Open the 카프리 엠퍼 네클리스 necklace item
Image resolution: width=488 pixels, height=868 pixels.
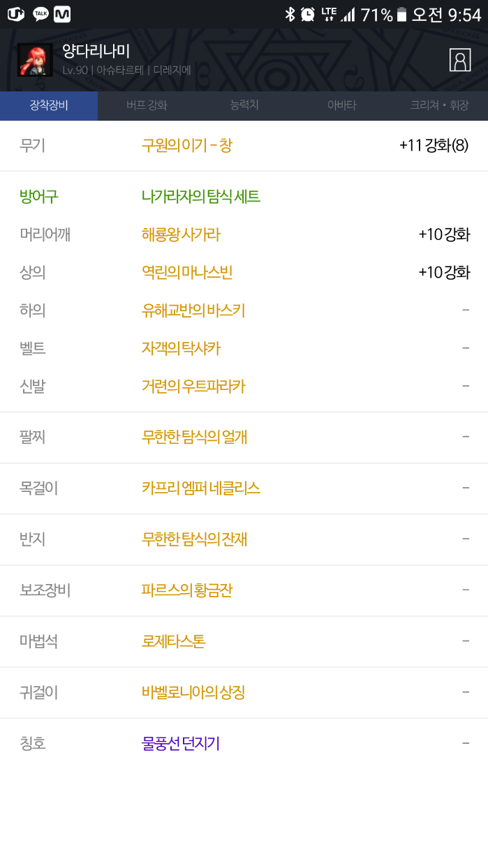click(x=201, y=488)
